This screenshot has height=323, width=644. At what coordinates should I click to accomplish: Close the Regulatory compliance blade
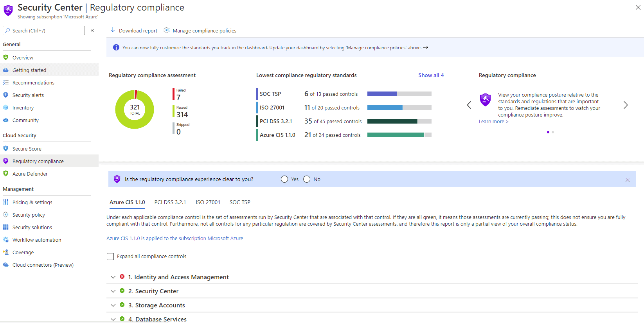(638, 7)
